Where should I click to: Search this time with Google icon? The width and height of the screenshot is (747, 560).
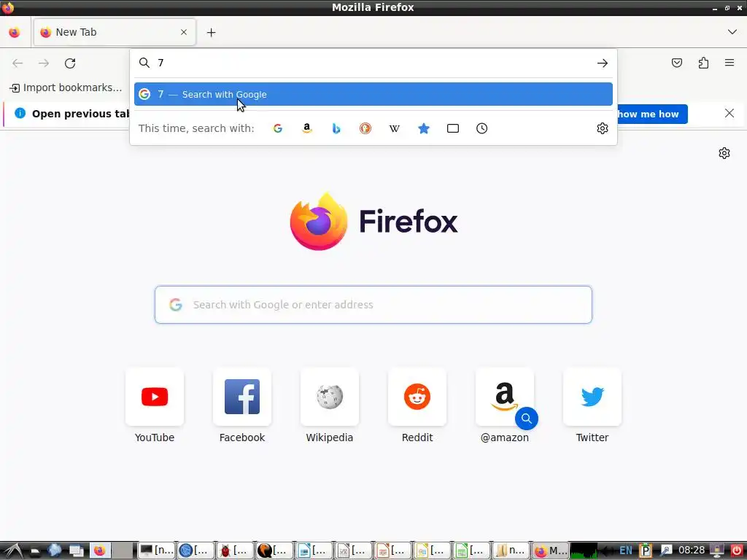coord(278,128)
